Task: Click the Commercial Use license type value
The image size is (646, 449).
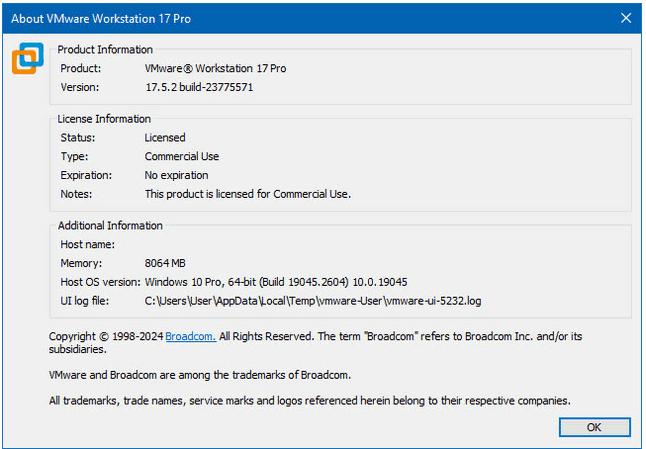Action: tap(182, 157)
